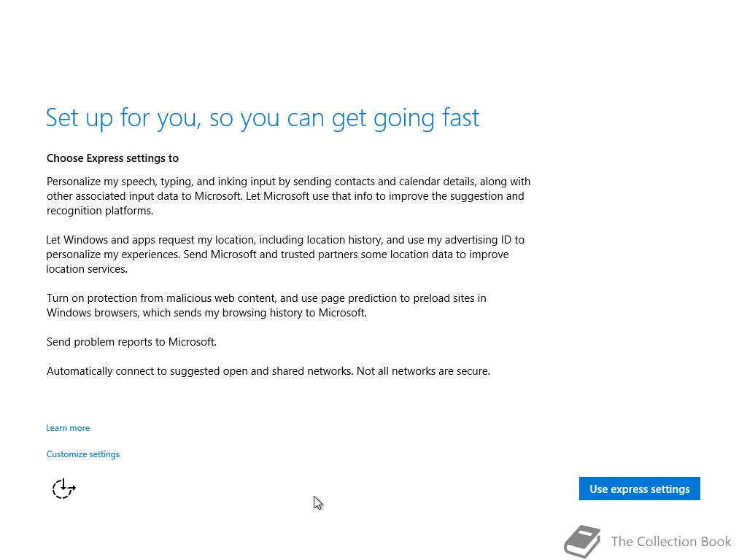Click the paragraph starting 'Let Windows and apps request'

tap(285, 254)
